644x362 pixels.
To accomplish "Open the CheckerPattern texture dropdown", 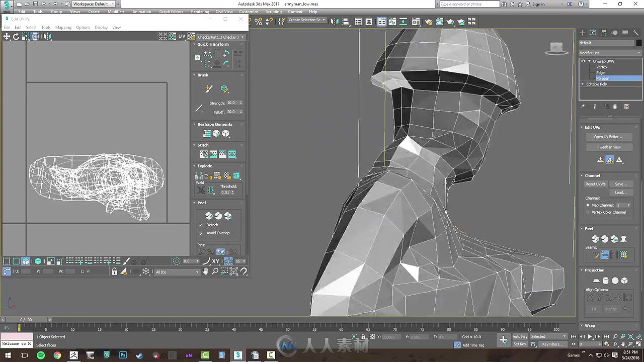I will click(220, 37).
